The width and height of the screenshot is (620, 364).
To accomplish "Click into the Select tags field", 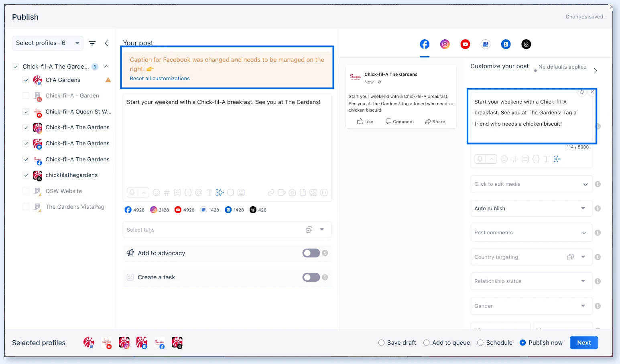I will coord(227,230).
